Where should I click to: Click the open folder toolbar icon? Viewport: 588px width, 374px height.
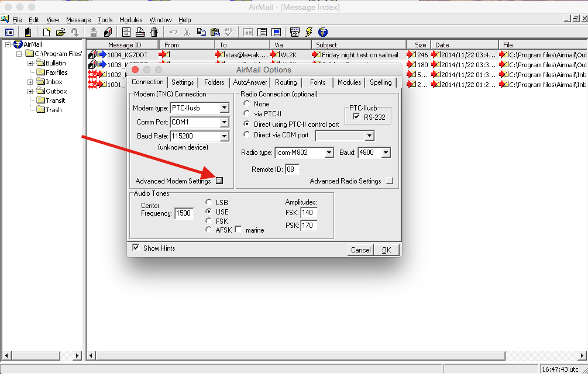point(61,32)
